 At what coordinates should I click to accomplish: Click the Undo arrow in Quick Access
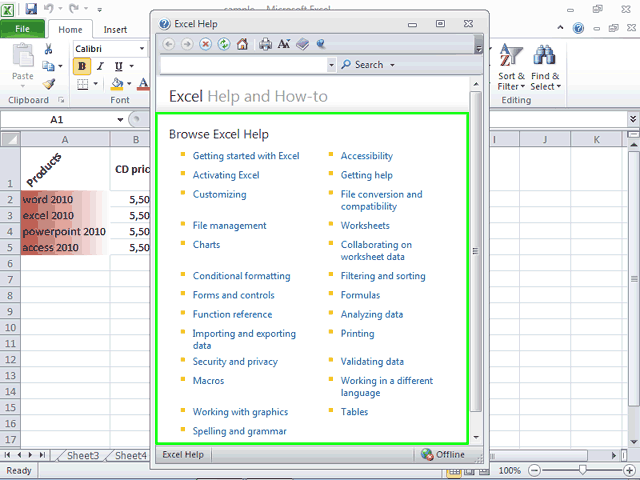click(49, 9)
